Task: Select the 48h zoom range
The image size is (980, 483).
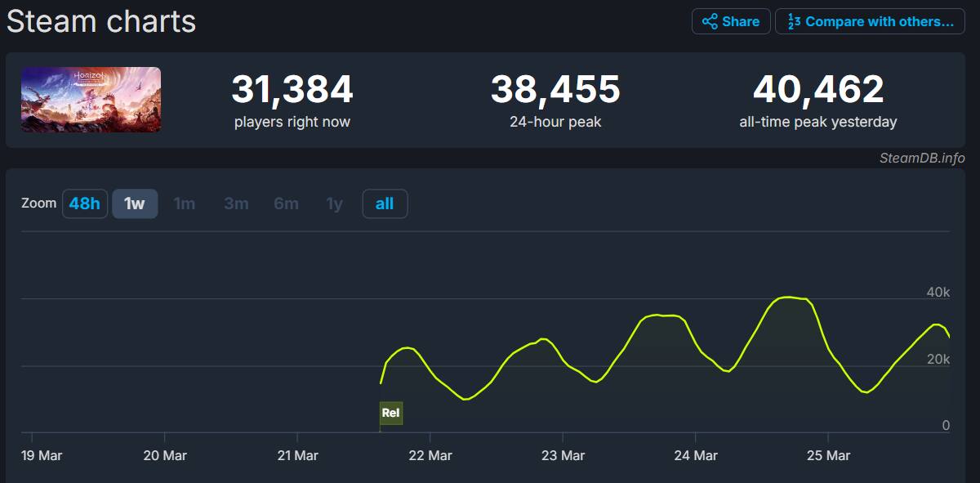Action: point(85,203)
